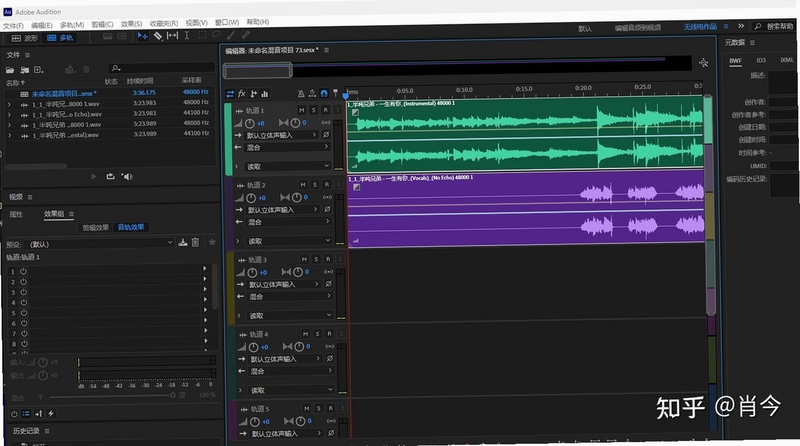Expand the Echo wav file row
Image resolution: width=800 pixels, height=446 pixels.
point(9,115)
